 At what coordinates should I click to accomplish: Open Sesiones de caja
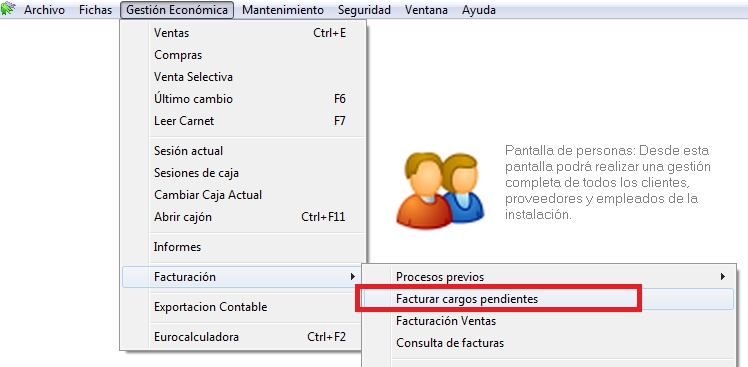coord(244,173)
